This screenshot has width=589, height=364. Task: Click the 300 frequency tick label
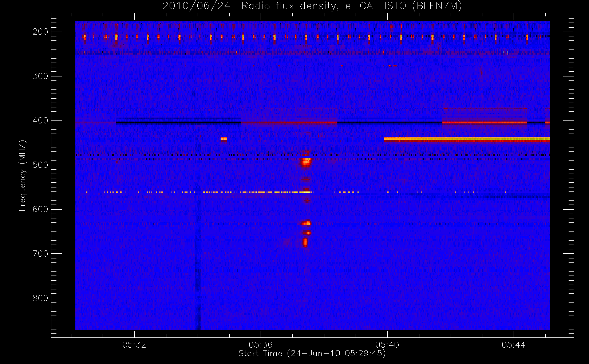coord(40,76)
